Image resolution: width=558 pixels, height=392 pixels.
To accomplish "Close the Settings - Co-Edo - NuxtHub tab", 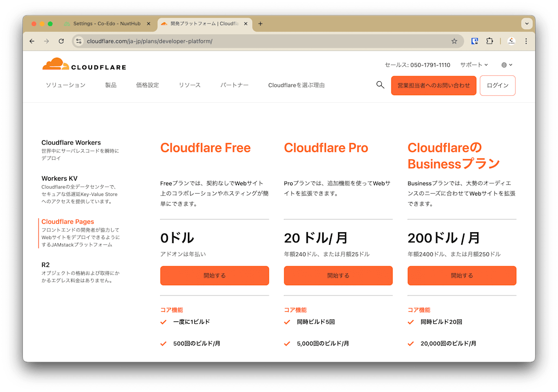I will [149, 24].
